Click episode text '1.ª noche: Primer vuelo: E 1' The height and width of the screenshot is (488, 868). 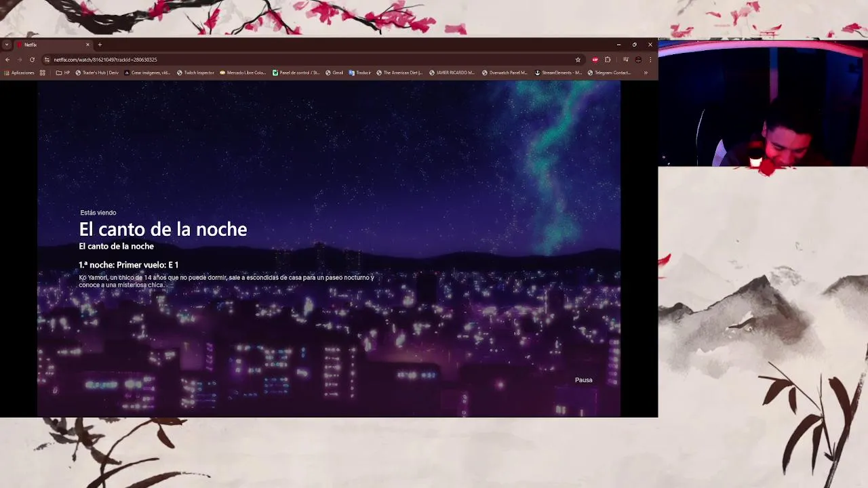[128, 265]
